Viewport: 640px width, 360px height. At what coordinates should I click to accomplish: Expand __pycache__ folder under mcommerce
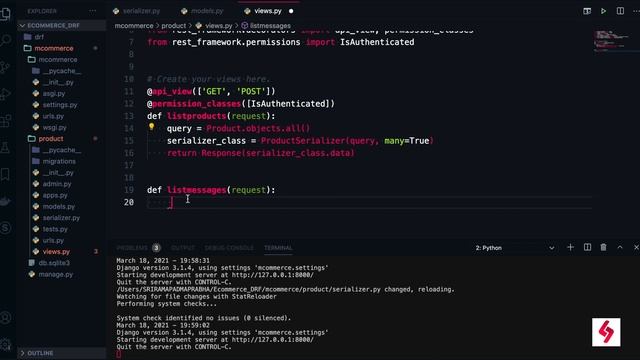coord(62,71)
